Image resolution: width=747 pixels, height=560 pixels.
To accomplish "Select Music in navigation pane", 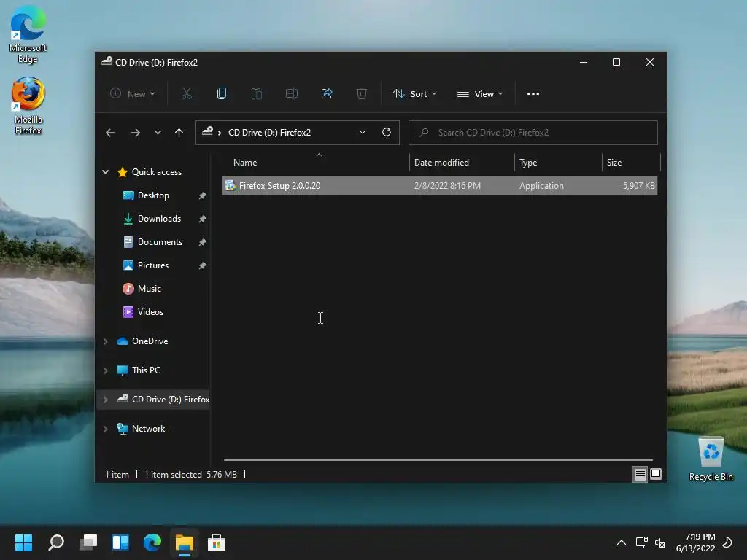I will (x=149, y=289).
